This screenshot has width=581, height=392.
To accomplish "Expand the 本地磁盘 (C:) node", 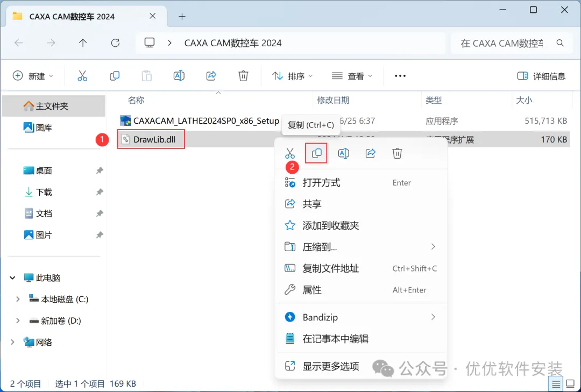I will 17,299.
